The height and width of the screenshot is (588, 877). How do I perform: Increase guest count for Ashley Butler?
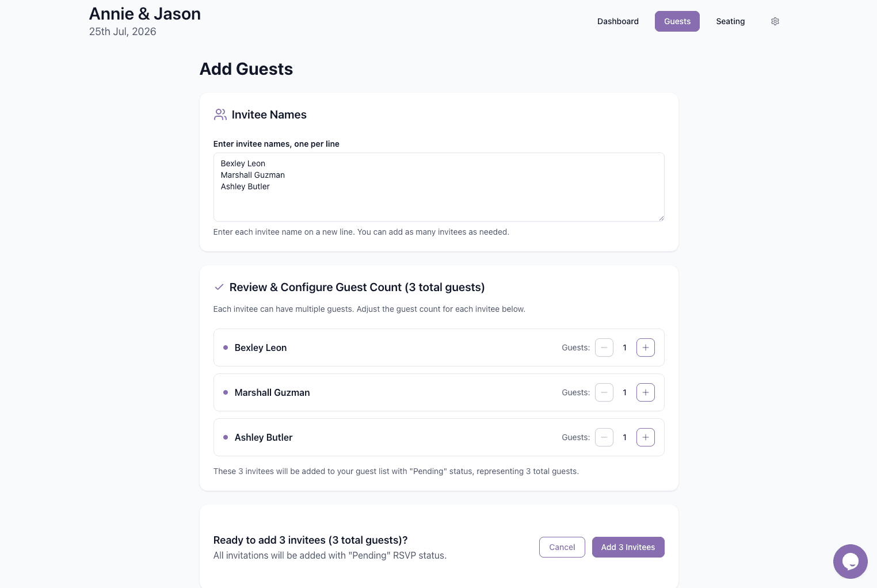coord(645,437)
